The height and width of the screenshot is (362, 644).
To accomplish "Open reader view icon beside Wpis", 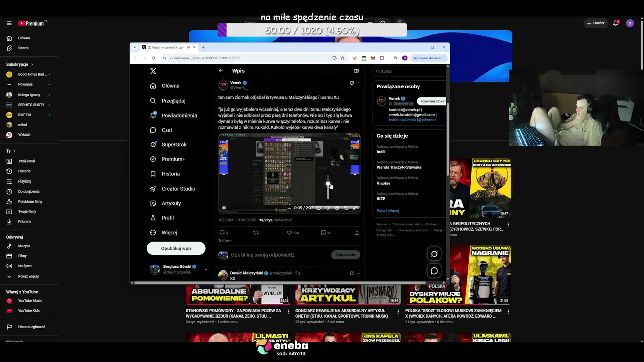I will click(x=356, y=71).
